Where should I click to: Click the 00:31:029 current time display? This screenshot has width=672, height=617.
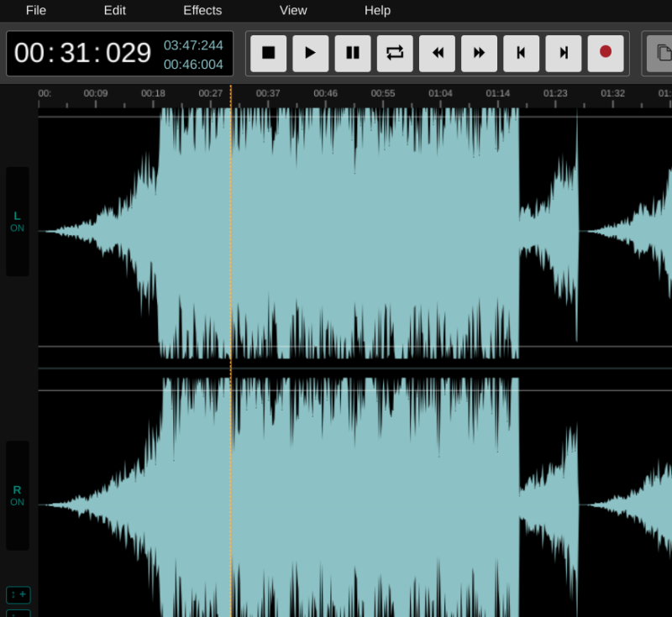[82, 53]
